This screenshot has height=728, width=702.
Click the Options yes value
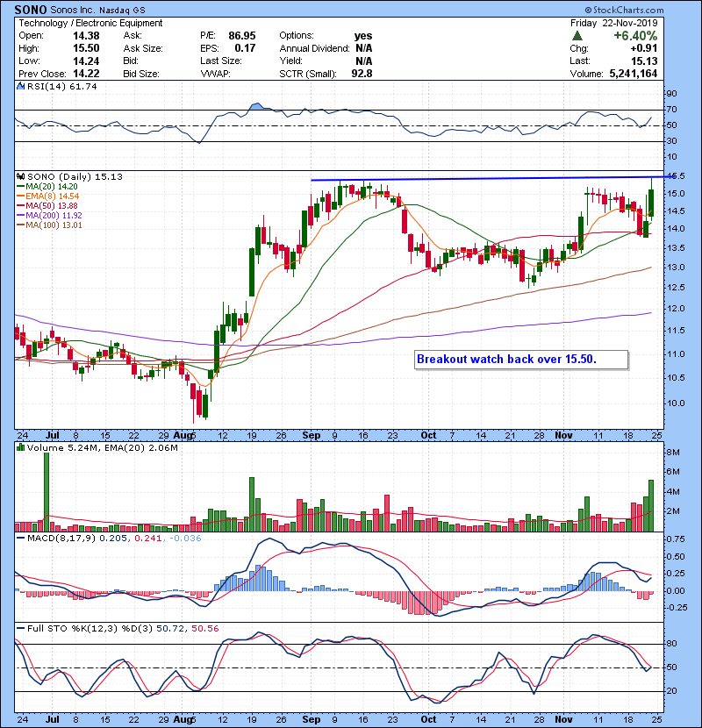[x=363, y=36]
